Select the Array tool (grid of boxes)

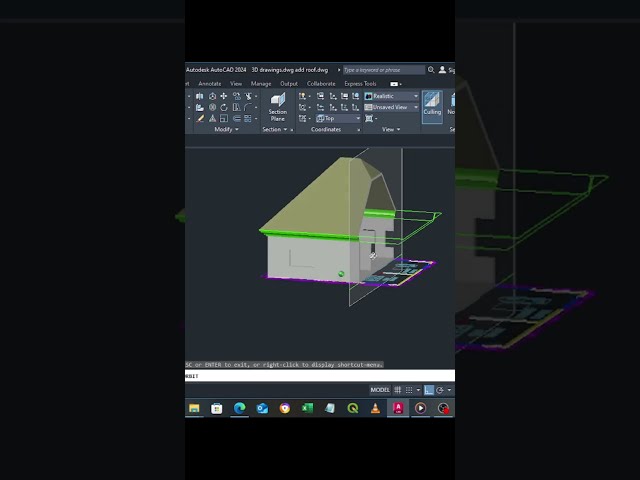[x=248, y=118]
